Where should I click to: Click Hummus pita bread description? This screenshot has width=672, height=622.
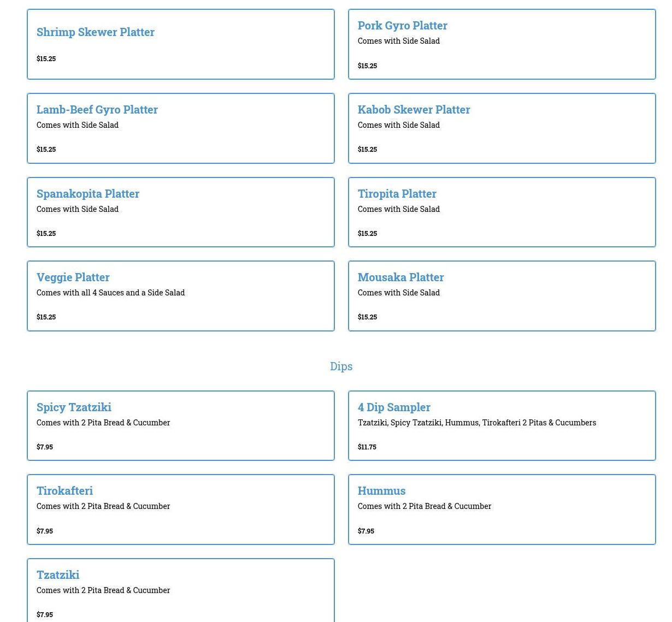click(x=425, y=506)
